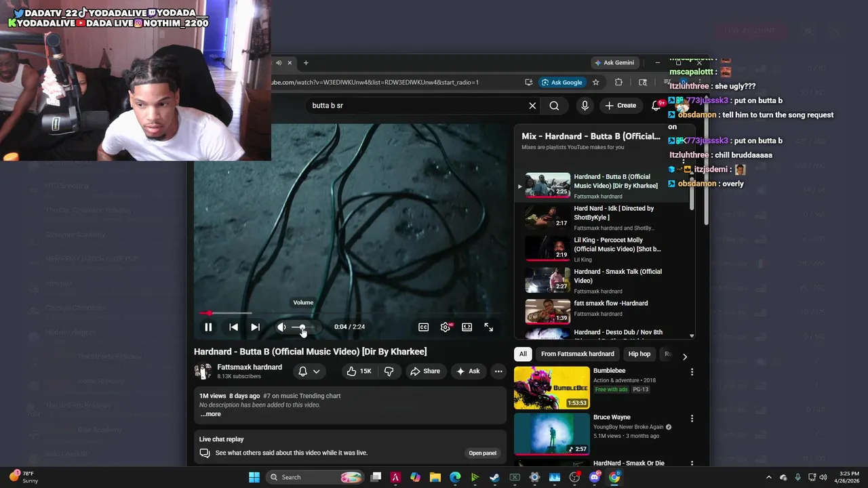Open the Create menu on YouTube
The width and height of the screenshot is (868, 488).
(620, 106)
